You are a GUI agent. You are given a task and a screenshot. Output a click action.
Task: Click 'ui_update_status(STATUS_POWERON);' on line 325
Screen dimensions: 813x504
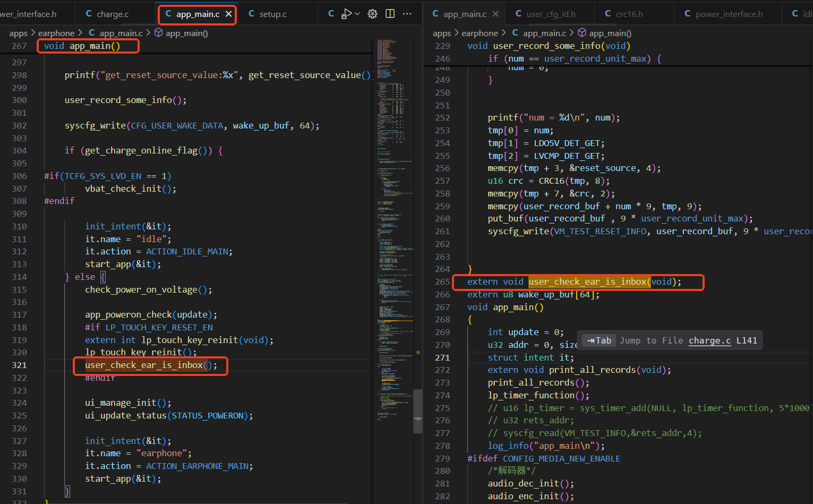coord(169,415)
